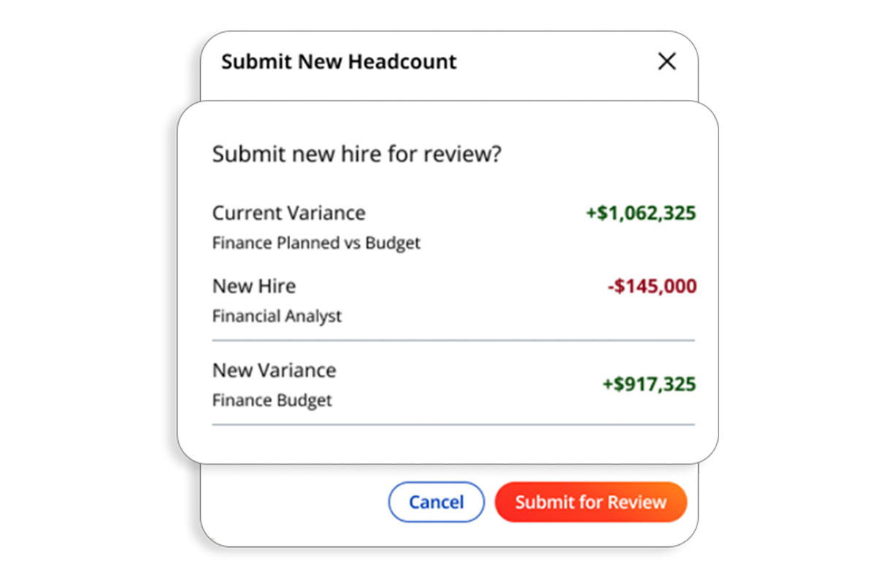
Task: Close the Submit New Headcount dialog
Action: (x=667, y=61)
